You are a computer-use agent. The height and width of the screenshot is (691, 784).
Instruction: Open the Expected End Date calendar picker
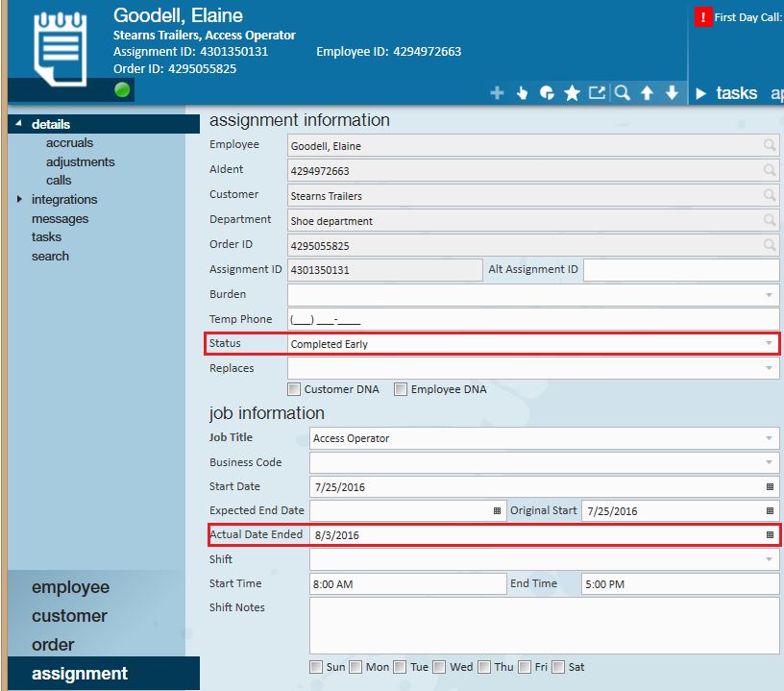click(x=497, y=511)
